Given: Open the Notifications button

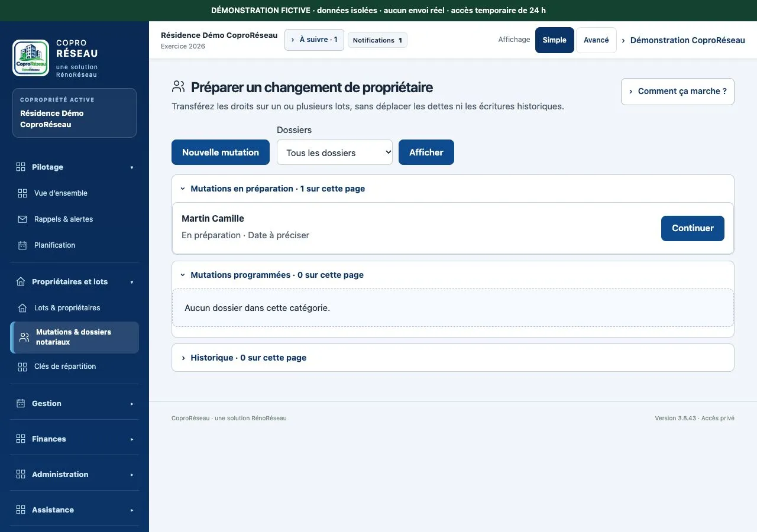Looking at the screenshot, I should [377, 40].
